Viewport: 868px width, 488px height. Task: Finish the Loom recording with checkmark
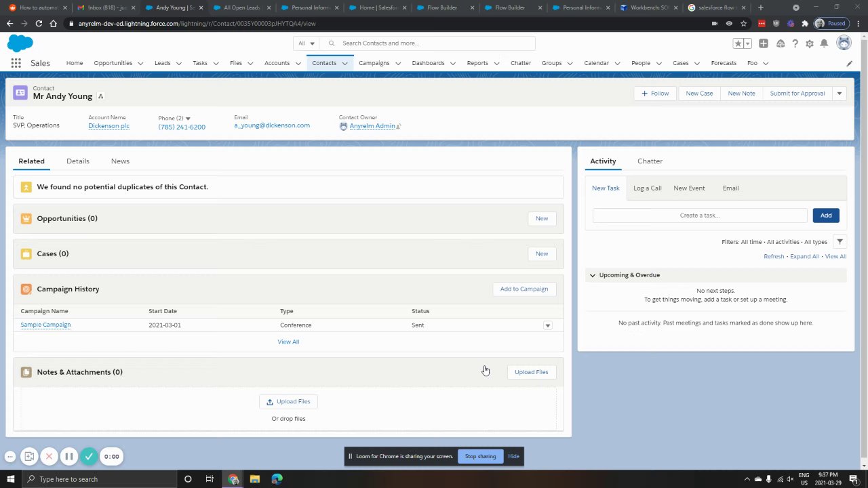click(x=89, y=456)
